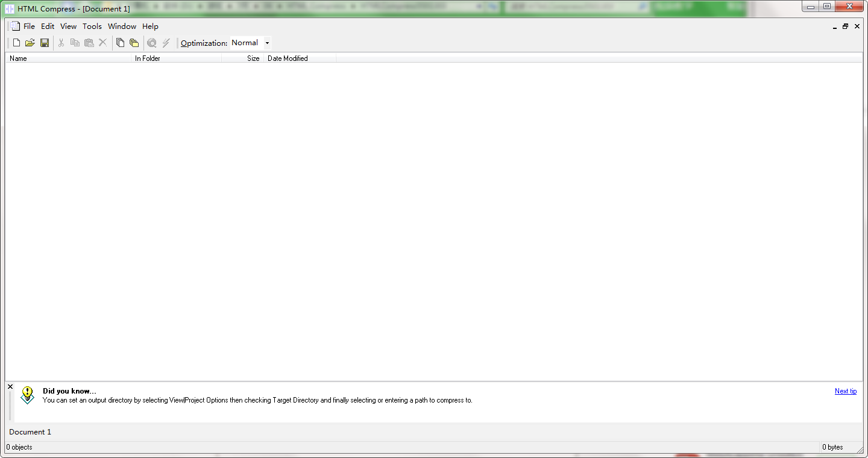This screenshot has width=868, height=458.
Task: Sort by the Date Modified column header
Action: coord(300,58)
